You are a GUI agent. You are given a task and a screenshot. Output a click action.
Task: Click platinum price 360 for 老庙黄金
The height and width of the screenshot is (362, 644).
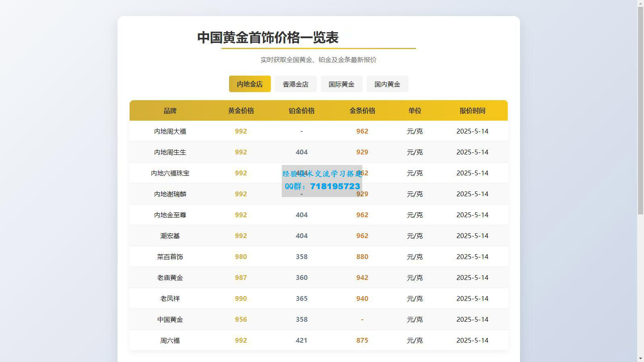click(x=301, y=278)
